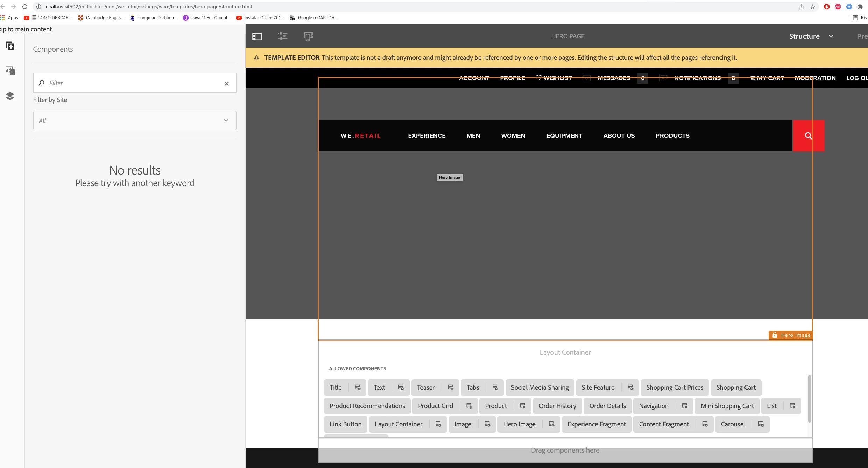Open the Assets tab icon in side rail

pos(10,71)
